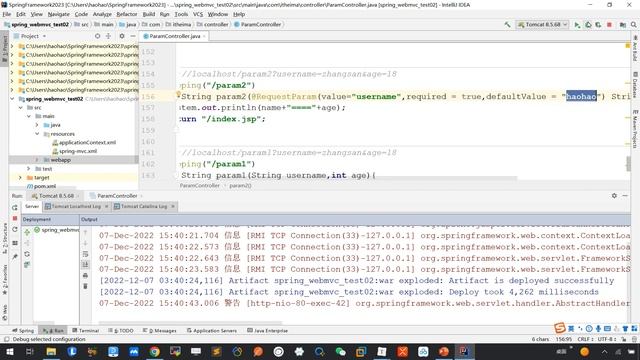Click the red Stop icon in toolbar
This screenshot has height=360, width=640.
609,25
